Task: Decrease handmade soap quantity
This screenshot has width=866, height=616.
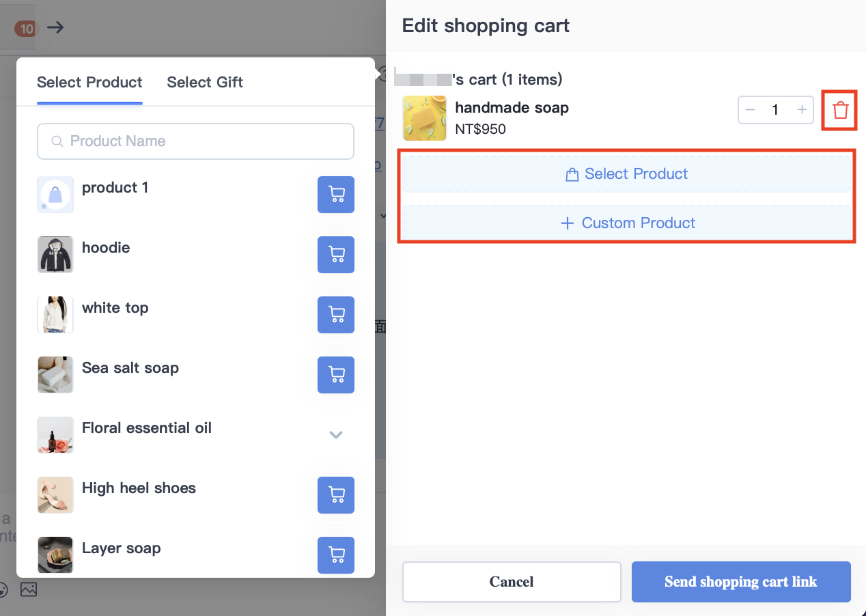Action: pos(751,110)
